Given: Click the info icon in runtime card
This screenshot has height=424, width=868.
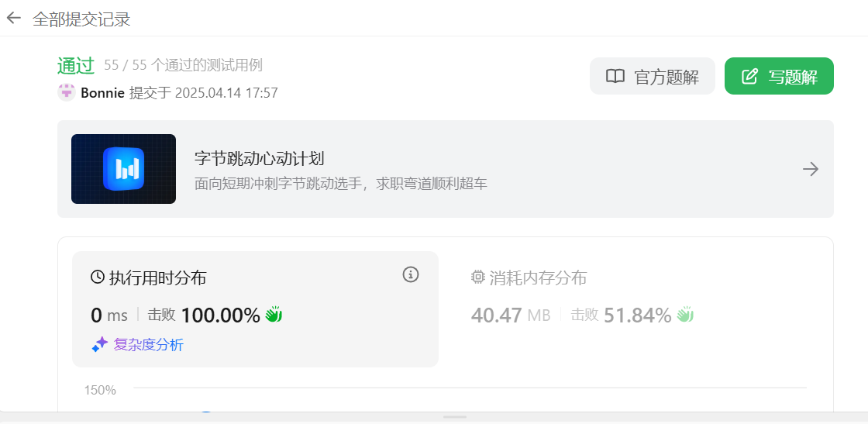Looking at the screenshot, I should coord(410,274).
